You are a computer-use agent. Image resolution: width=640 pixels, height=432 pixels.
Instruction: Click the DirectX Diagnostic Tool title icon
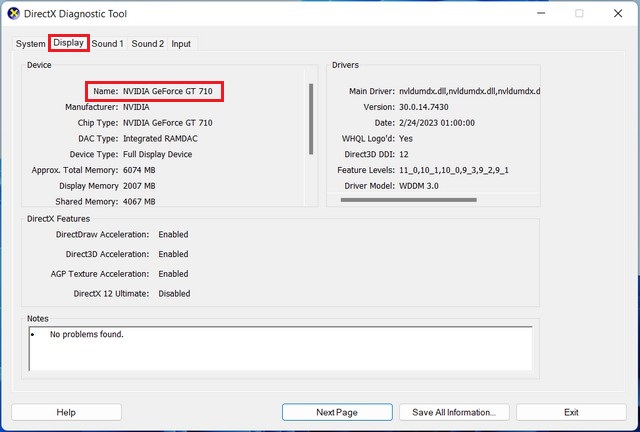[13, 13]
